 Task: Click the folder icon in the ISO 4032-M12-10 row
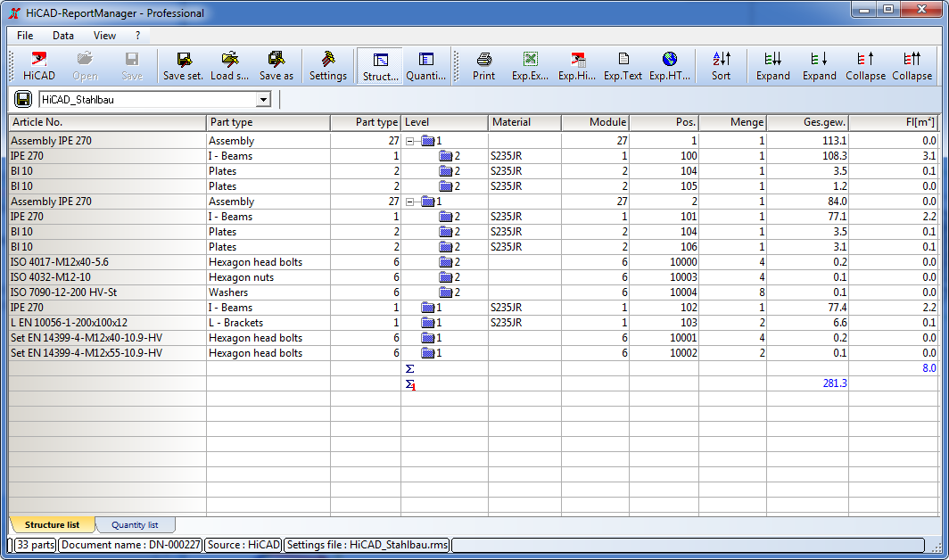pos(446,277)
